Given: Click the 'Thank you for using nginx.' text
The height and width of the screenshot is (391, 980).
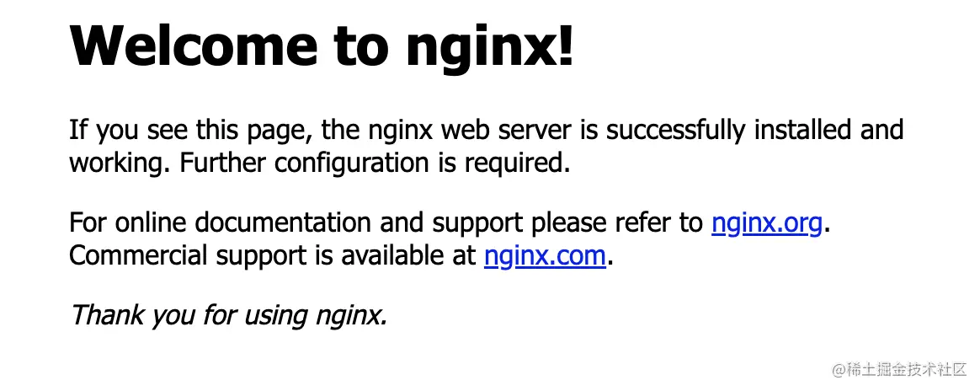Looking at the screenshot, I should click(x=229, y=315).
